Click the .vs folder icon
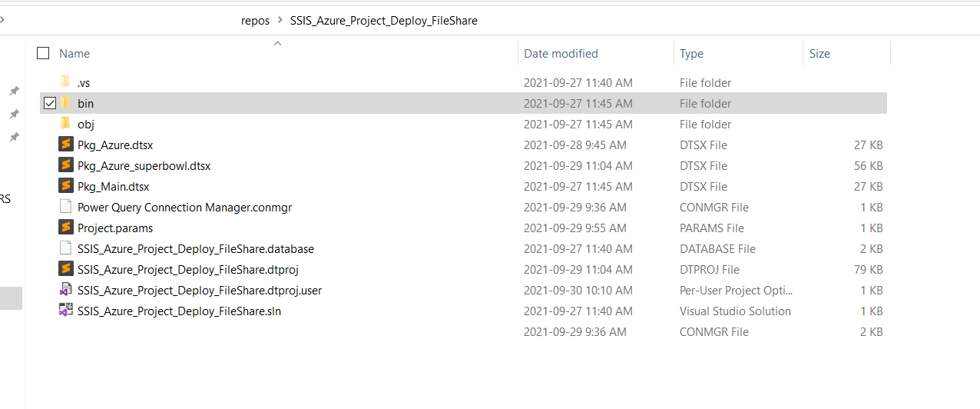 [65, 81]
